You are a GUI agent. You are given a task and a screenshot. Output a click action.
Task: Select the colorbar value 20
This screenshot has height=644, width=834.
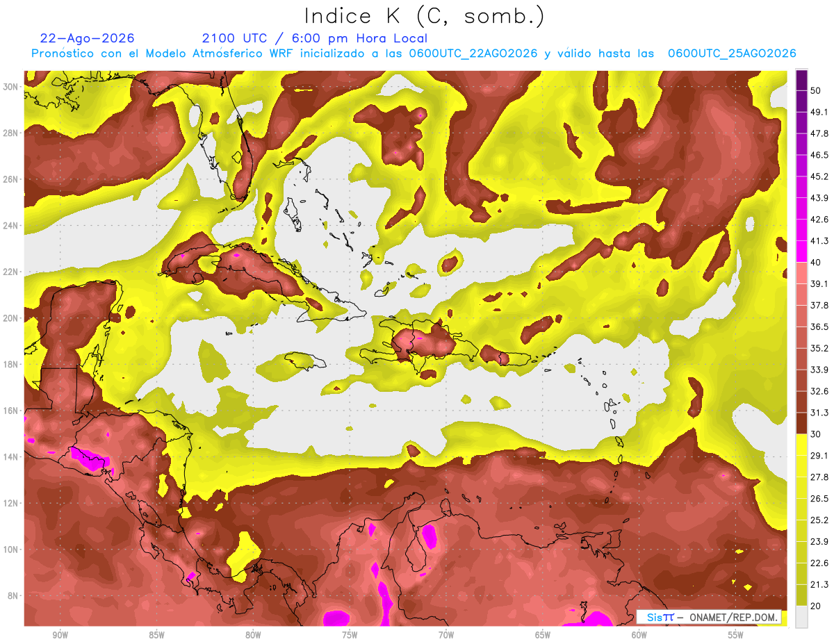[x=816, y=606]
